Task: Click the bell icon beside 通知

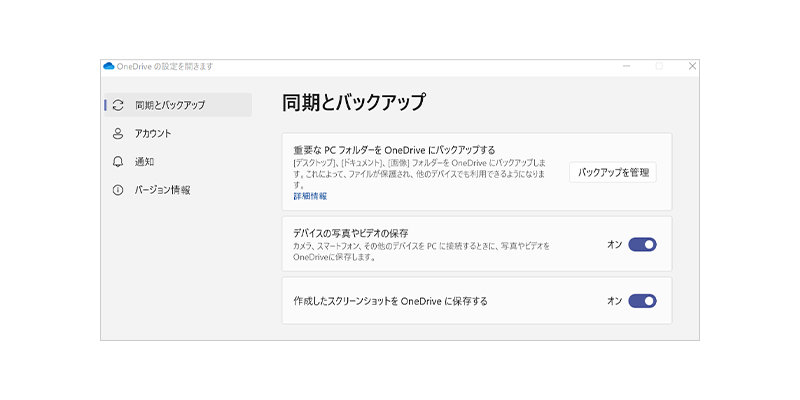Action: pos(118,162)
